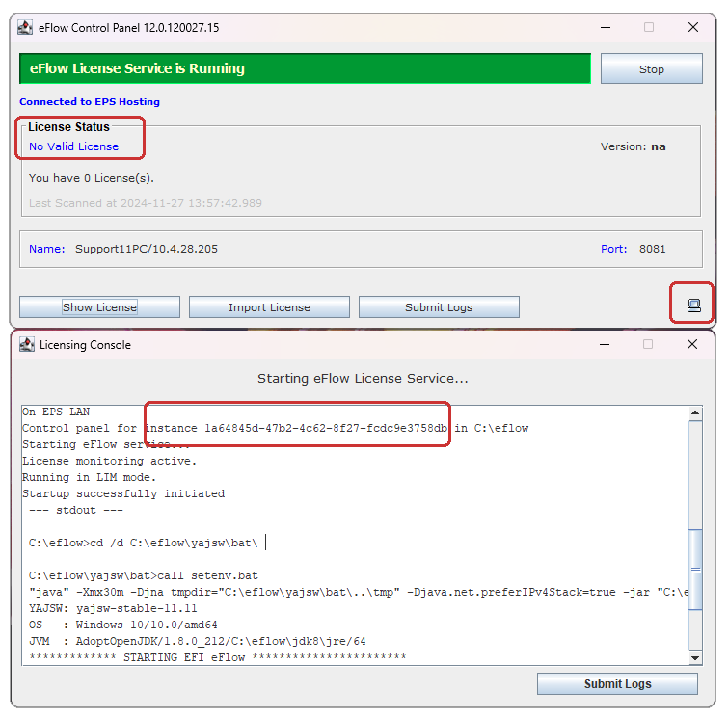Click the 'Starting eFlow License Service...' heading
The image size is (728, 718).
click(363, 379)
